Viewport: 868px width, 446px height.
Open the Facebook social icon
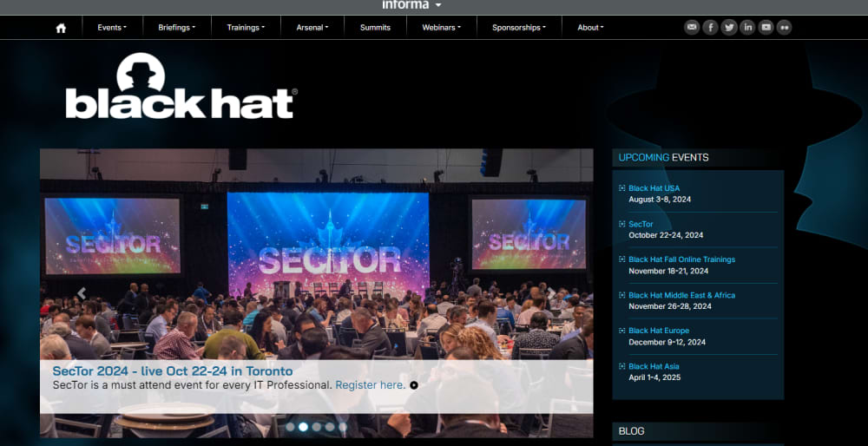click(710, 27)
